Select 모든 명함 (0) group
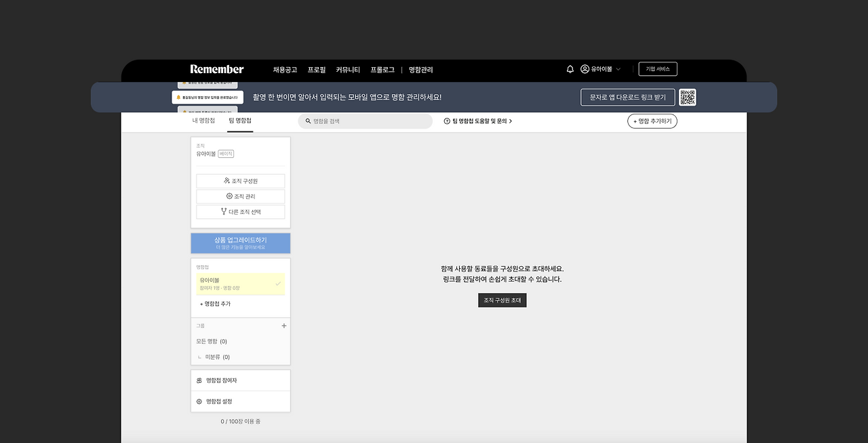 (212, 341)
